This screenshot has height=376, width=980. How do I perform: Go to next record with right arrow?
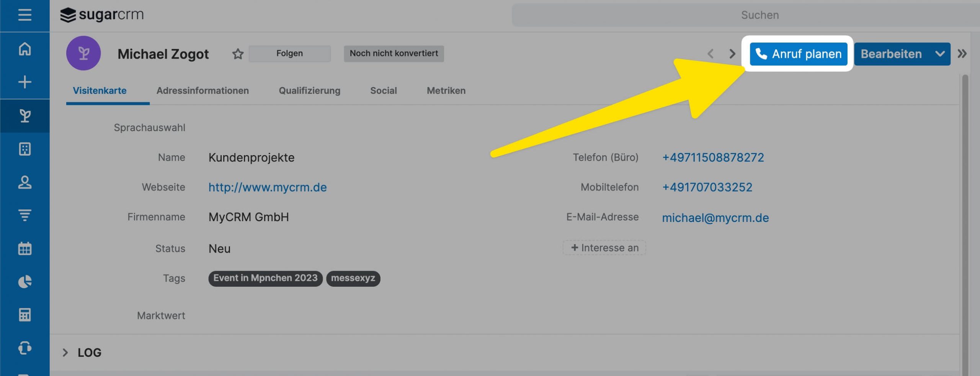tap(732, 54)
